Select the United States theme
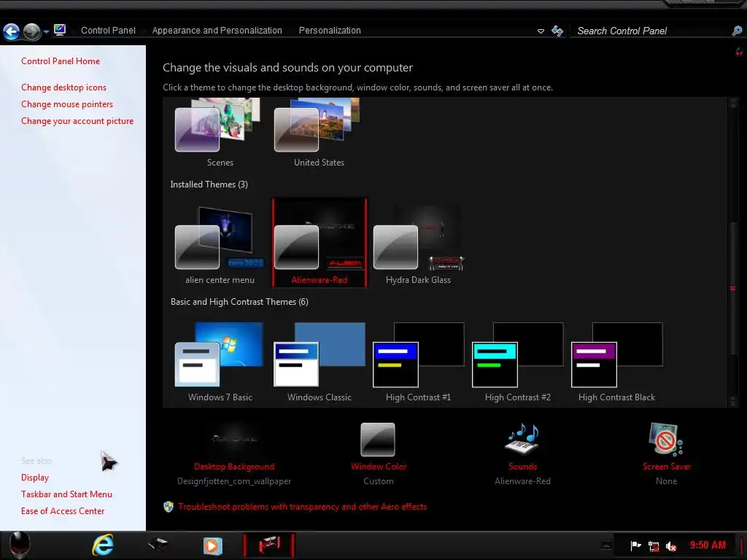The height and width of the screenshot is (560, 747). 319,133
